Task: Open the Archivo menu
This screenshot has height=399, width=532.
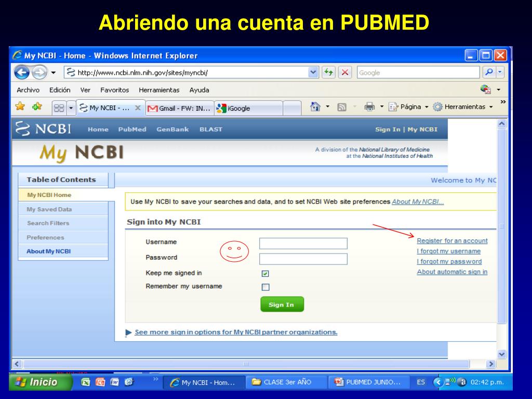Action: click(28, 90)
